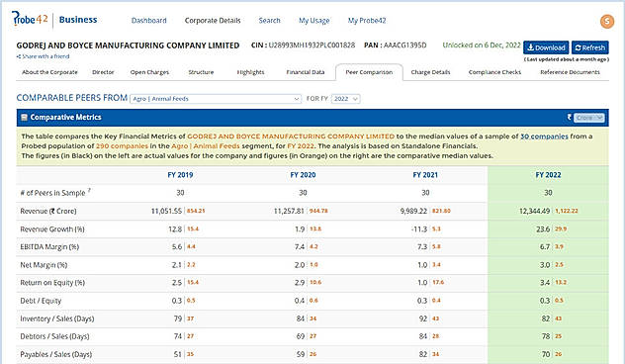Screen dimensions: 625x364
Task: Click the Comparative Metrics panel title
Action: pyautogui.click(x=66, y=118)
